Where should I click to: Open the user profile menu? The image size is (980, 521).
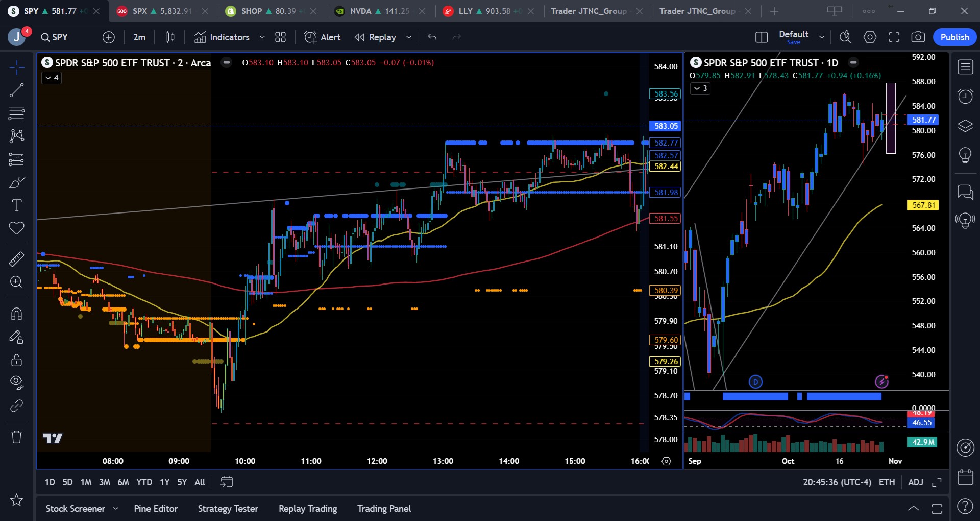coord(17,37)
